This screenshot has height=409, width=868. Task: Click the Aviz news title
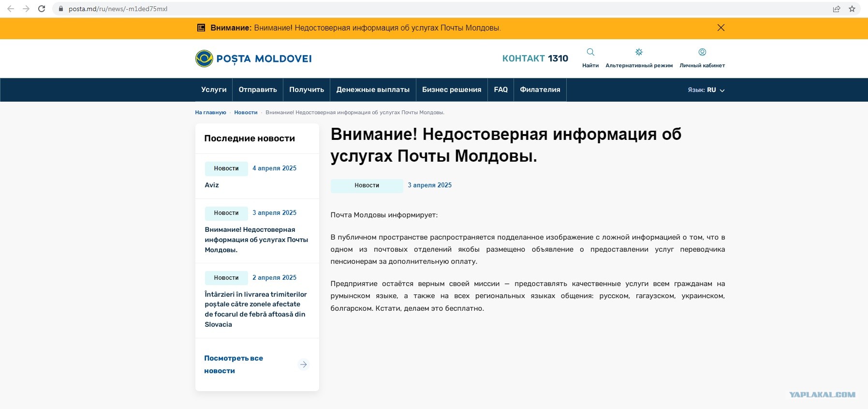[212, 185]
